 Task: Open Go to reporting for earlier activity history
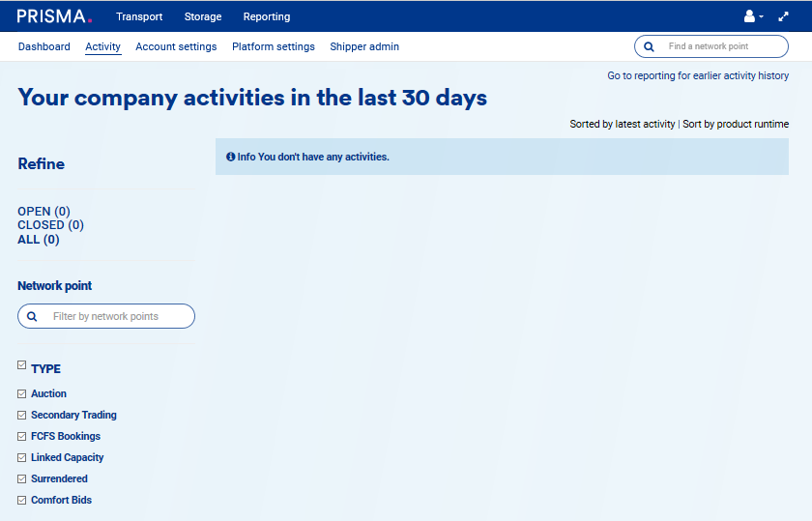point(697,75)
